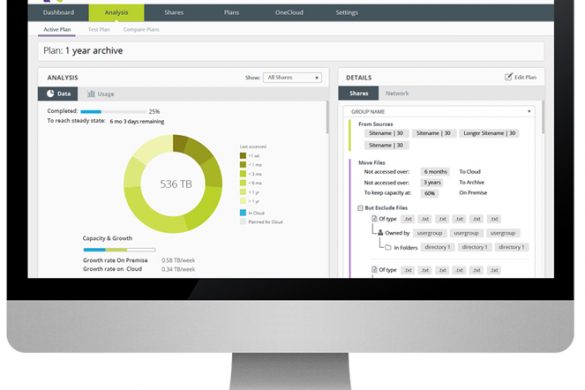Select the Network tab in Details panel
Image resolution: width=585 pixels, height=390 pixels.
(397, 93)
